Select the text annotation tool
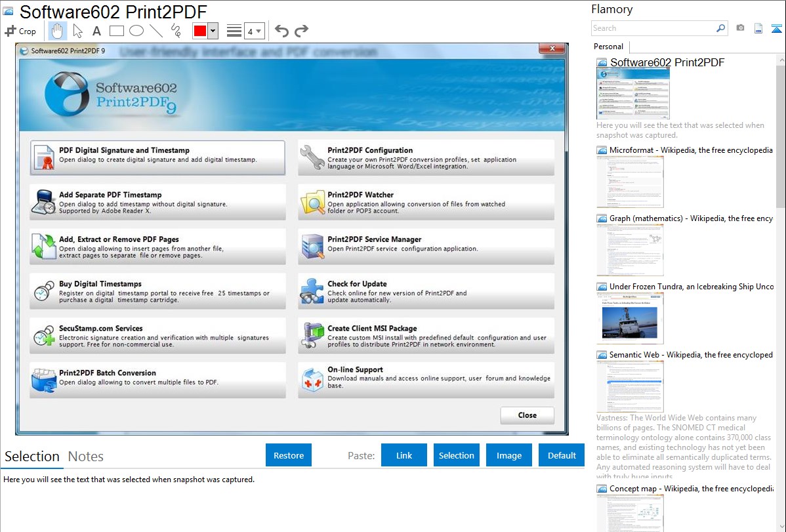Viewport: 786px width, 532px height. tap(96, 31)
